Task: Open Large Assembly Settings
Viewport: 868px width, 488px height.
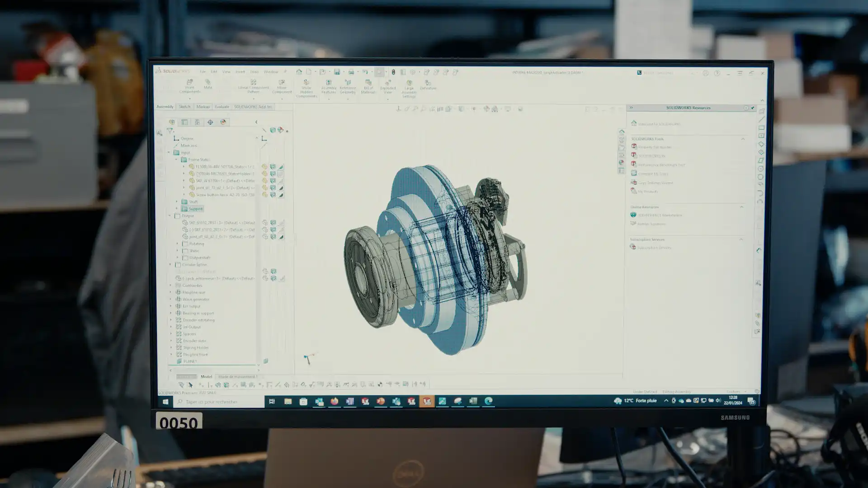Action: pos(409,89)
